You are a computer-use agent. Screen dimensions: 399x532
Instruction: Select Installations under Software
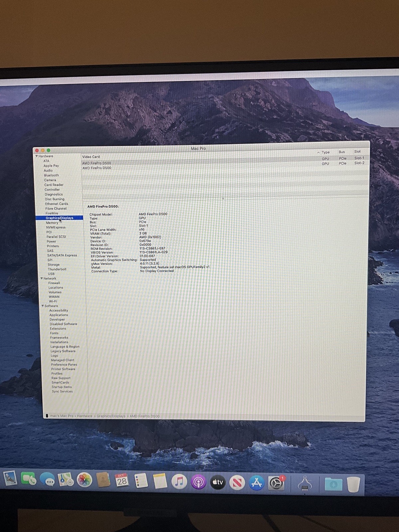click(x=59, y=342)
